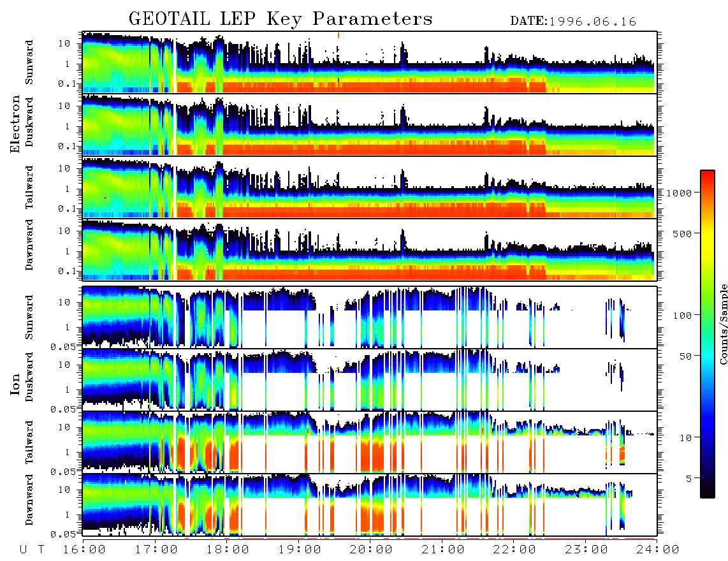The image size is (728, 561).
Task: Select the DATE:1996.06.16 label
Action: tap(573, 22)
